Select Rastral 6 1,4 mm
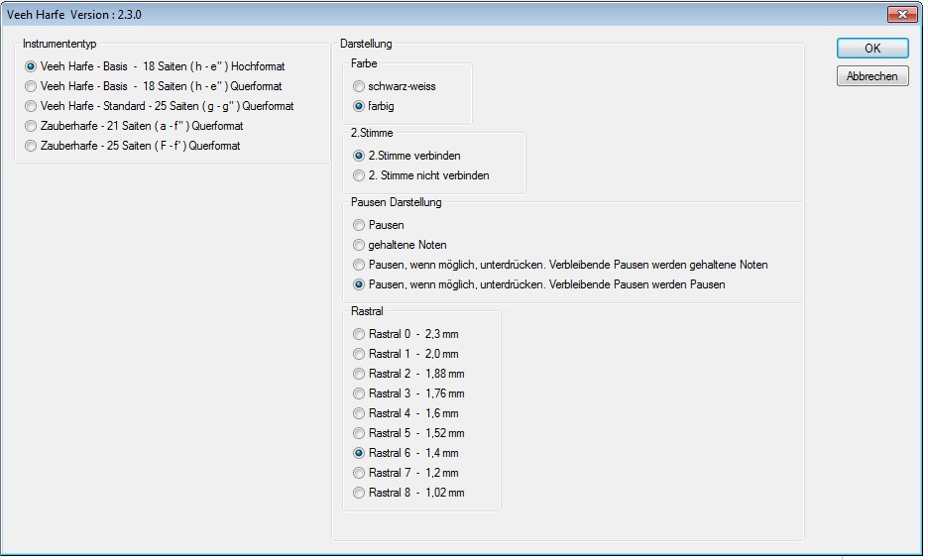 click(x=360, y=453)
